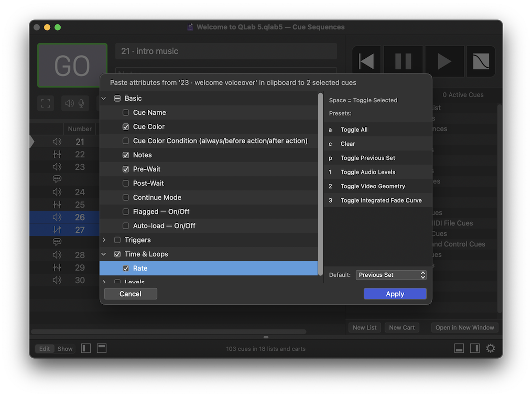
Task: Click the microphone icon under the GO button
Action: pyautogui.click(x=81, y=103)
